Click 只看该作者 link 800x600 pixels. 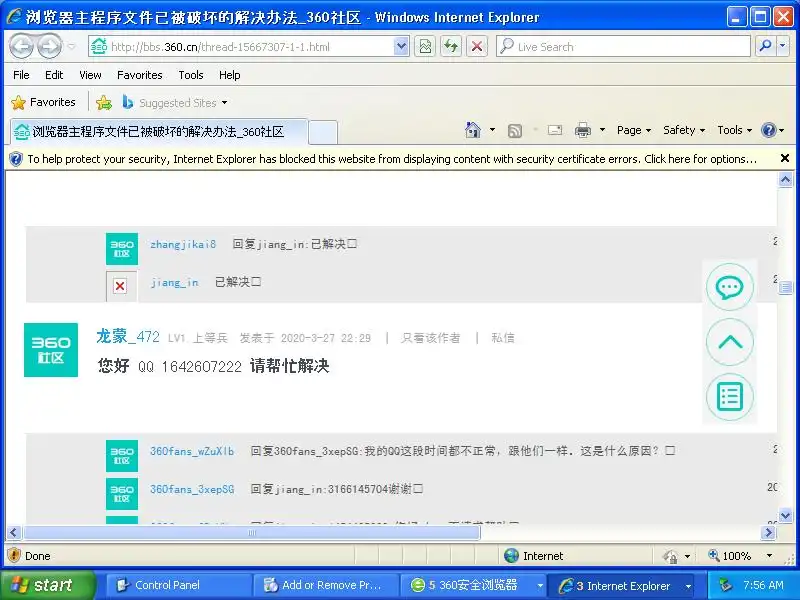click(431, 338)
